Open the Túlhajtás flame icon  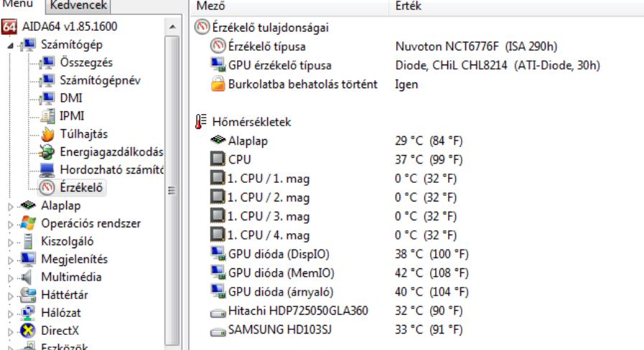click(x=47, y=134)
